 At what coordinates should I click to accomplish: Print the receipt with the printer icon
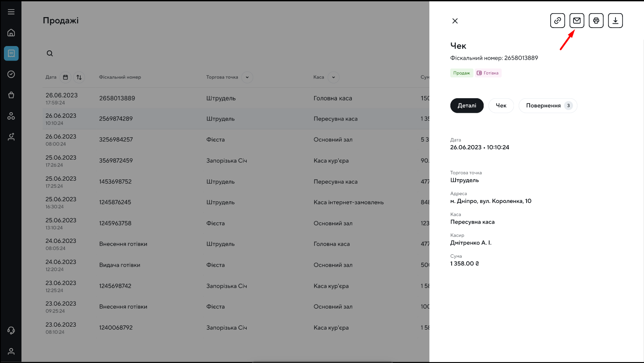[x=596, y=21]
